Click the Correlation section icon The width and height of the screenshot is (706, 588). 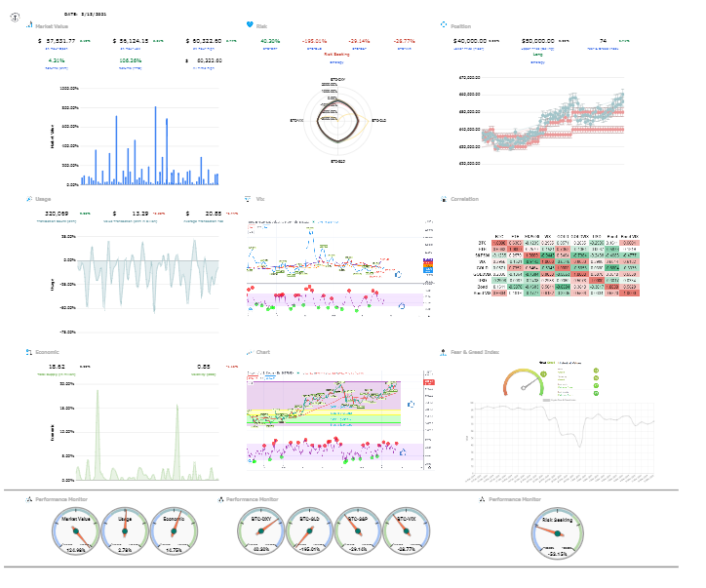[x=444, y=199]
